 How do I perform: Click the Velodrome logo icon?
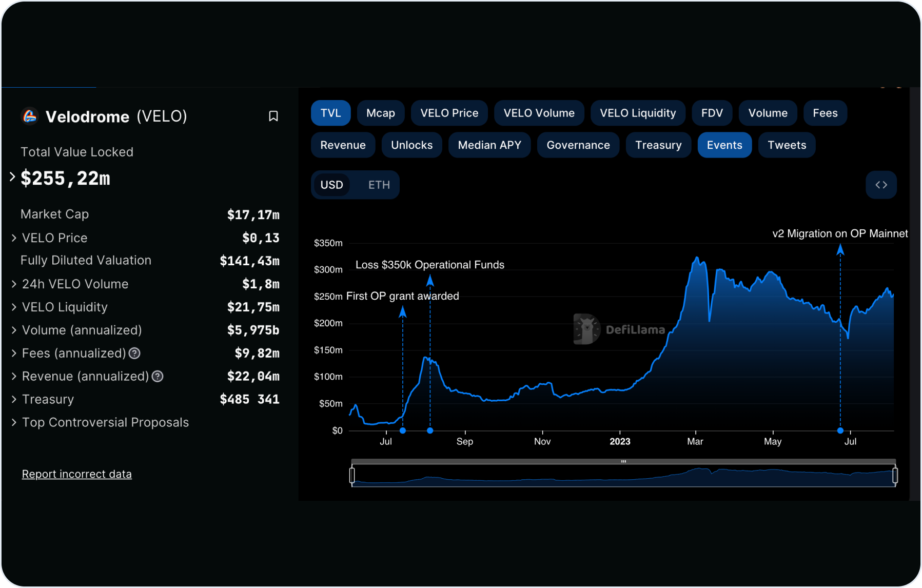pyautogui.click(x=30, y=116)
